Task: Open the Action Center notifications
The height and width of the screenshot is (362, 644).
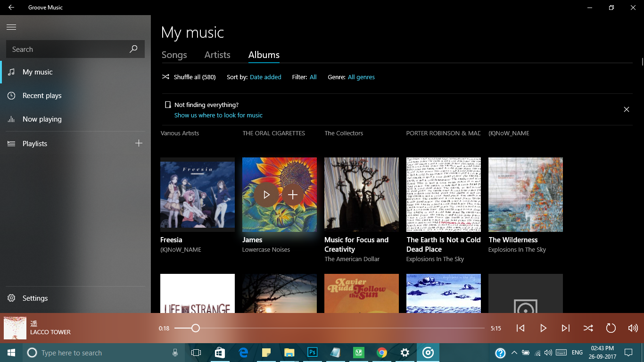Action: pyautogui.click(x=628, y=353)
